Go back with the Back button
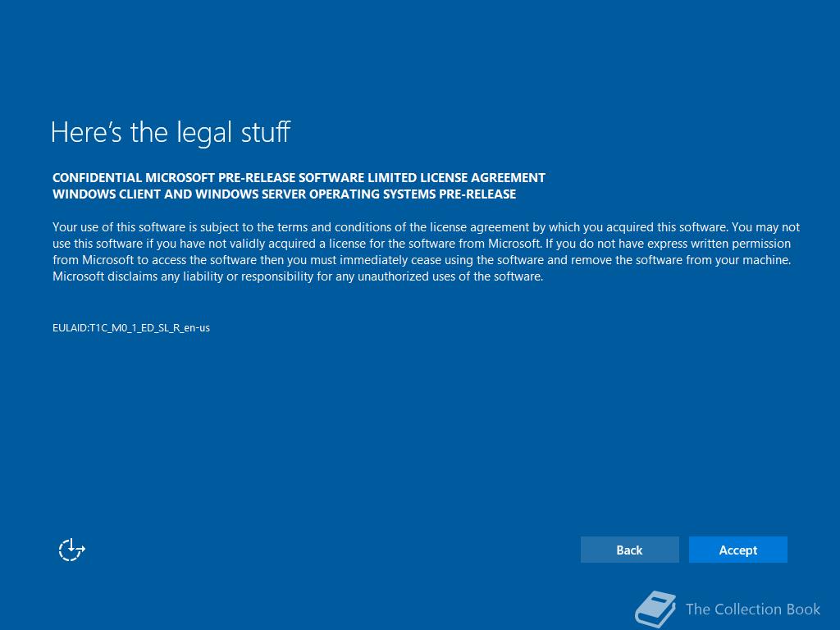The image size is (840, 630). coord(629,550)
